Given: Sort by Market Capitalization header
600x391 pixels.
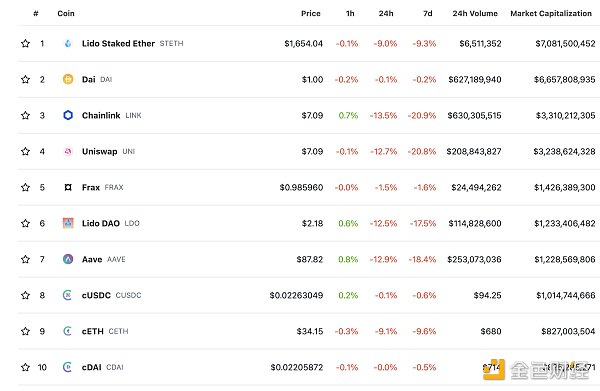Looking at the screenshot, I should coord(551,13).
